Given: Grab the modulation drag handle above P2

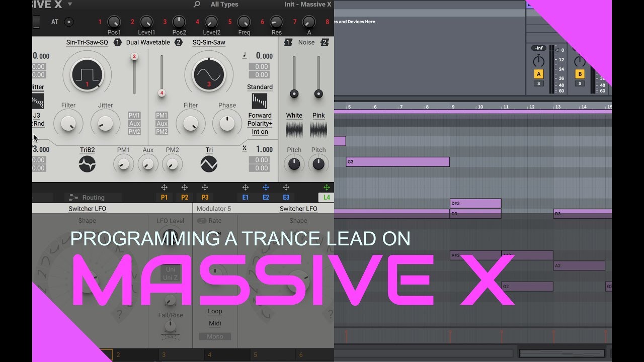Looking at the screenshot, I should tap(185, 188).
